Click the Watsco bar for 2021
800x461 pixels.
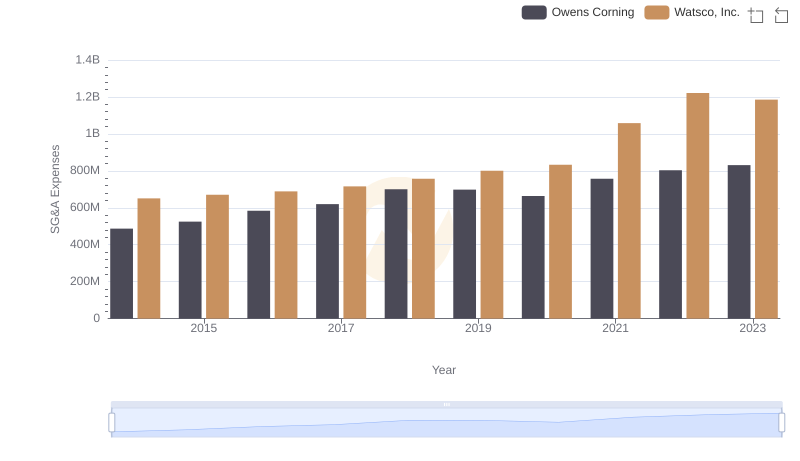click(629, 221)
